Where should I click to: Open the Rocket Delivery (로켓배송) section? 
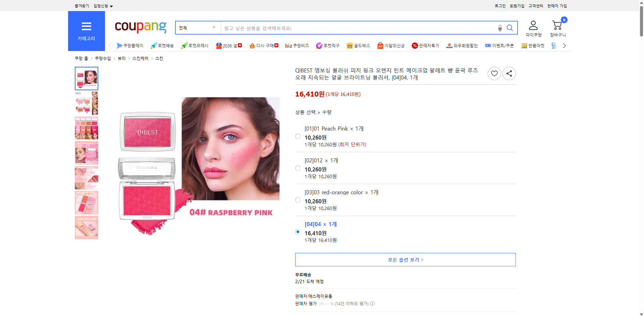[x=162, y=46]
